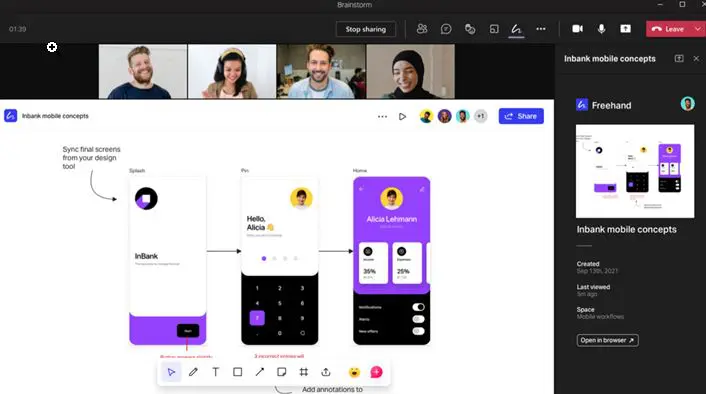
Task: Open Freehand document more options ellipsis
Action: pyautogui.click(x=382, y=117)
